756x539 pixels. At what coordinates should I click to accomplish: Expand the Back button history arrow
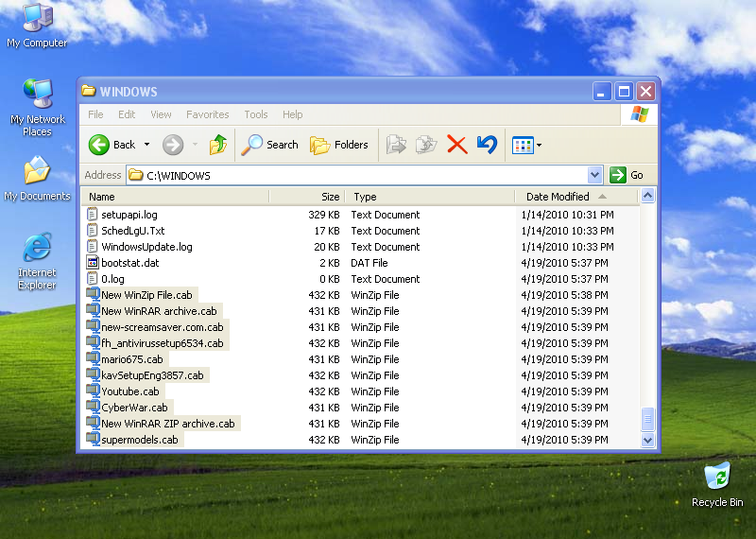pyautogui.click(x=146, y=145)
